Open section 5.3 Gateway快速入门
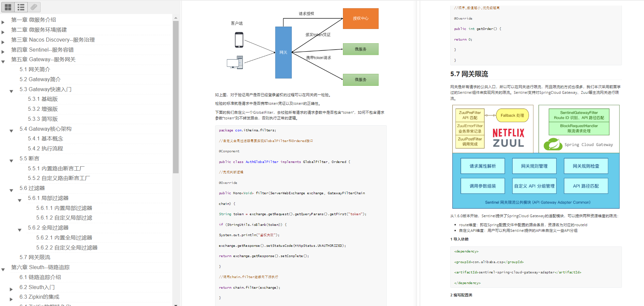The width and height of the screenshot is (644, 306). click(45, 89)
